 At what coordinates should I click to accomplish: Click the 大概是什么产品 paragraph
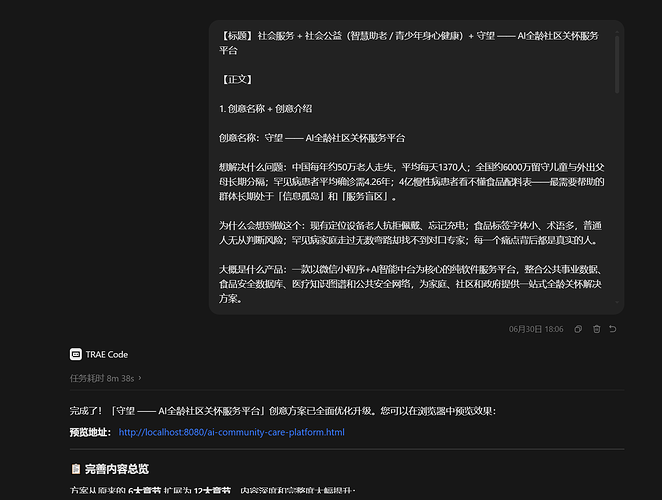(410, 284)
